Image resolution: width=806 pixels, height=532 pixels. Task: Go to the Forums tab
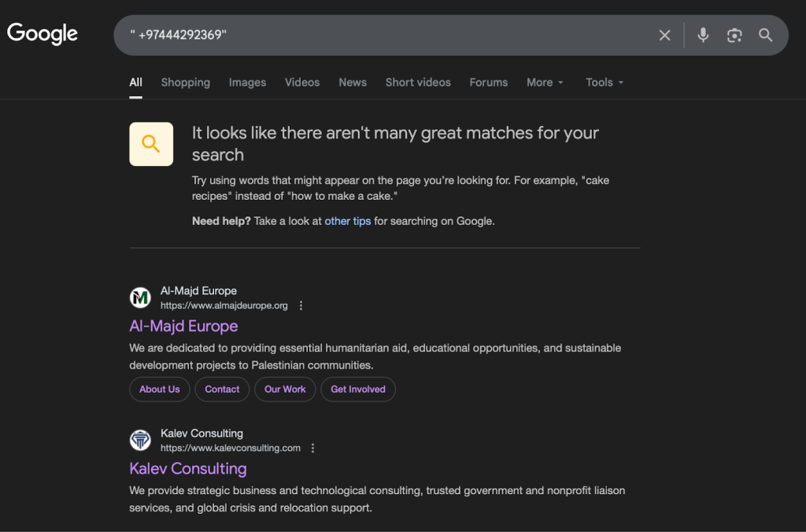point(488,82)
